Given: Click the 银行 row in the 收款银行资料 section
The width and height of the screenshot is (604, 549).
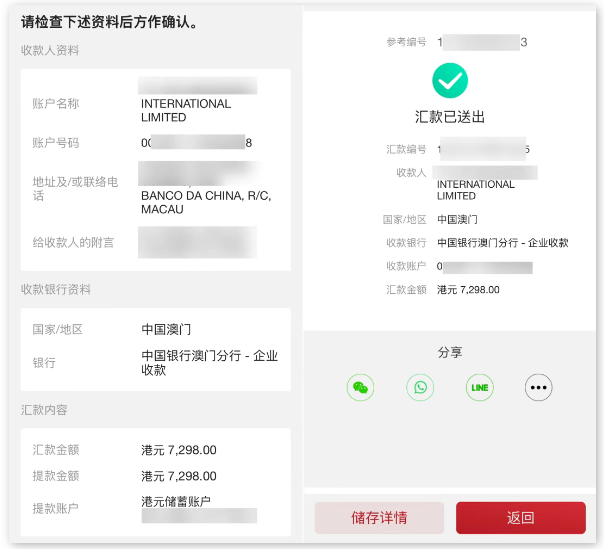Looking at the screenshot, I should click(x=155, y=362).
